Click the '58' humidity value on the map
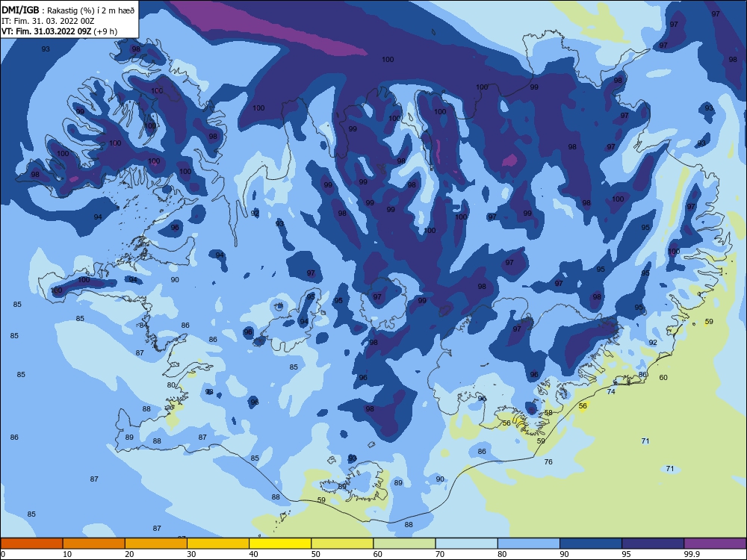The height and width of the screenshot is (560, 747). pos(548,413)
